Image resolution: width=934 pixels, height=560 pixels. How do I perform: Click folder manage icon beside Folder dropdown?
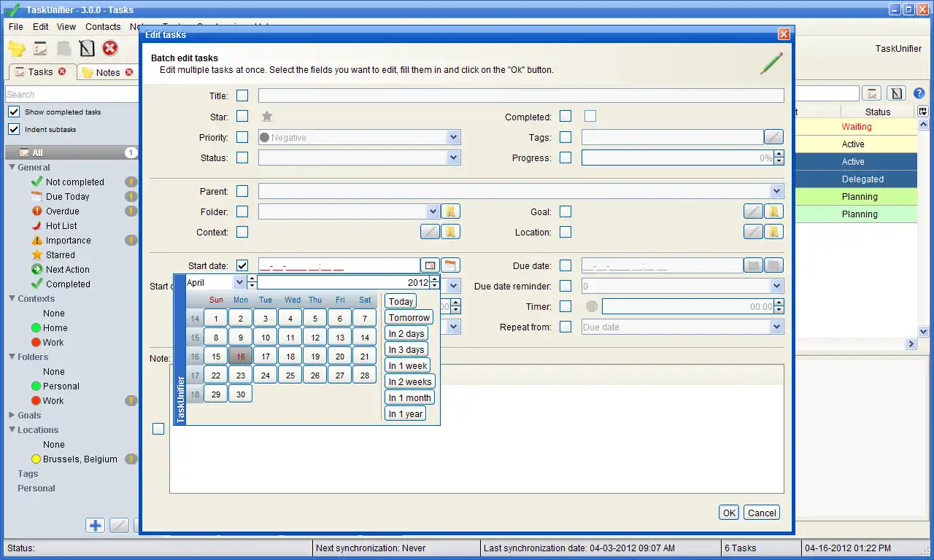coord(451,211)
